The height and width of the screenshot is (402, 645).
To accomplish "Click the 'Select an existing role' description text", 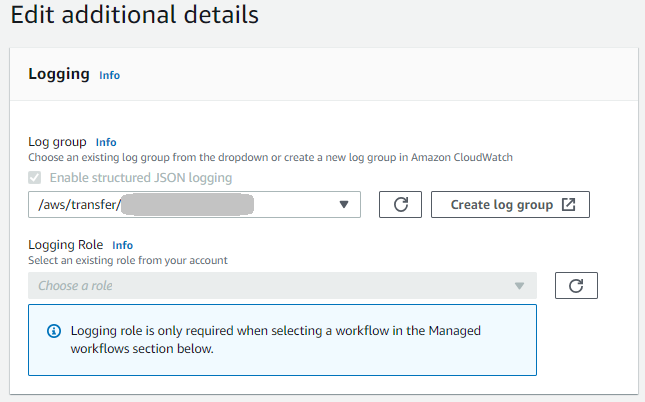I will (128, 260).
